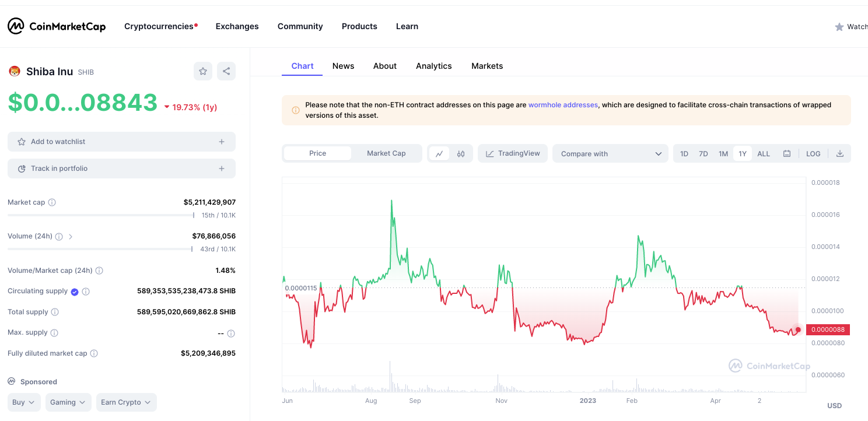Open the Compare with dropdown
This screenshot has width=868, height=421.
(610, 154)
